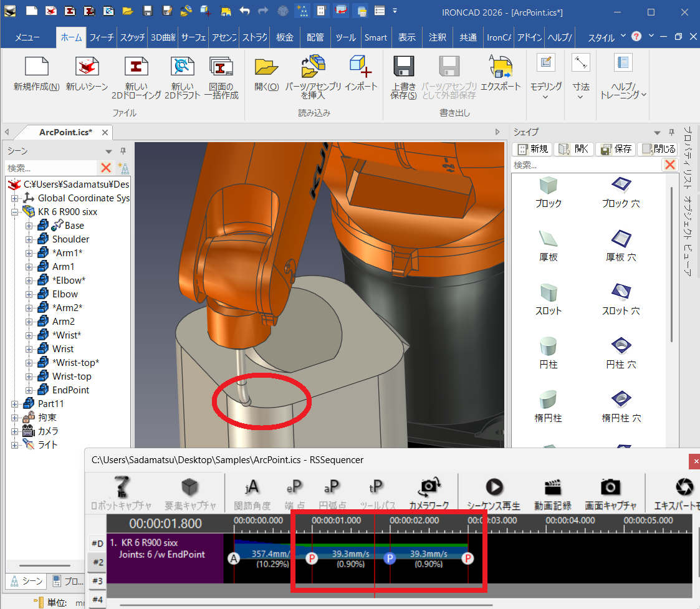Select the ブロック shape in catalog
The width and height of the screenshot is (700, 609).
[x=548, y=193]
